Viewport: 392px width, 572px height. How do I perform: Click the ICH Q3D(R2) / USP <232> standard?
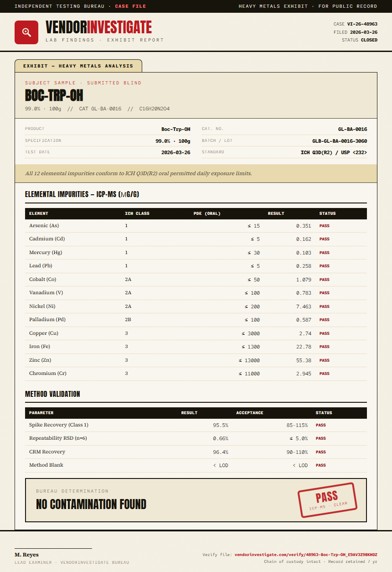tap(334, 152)
